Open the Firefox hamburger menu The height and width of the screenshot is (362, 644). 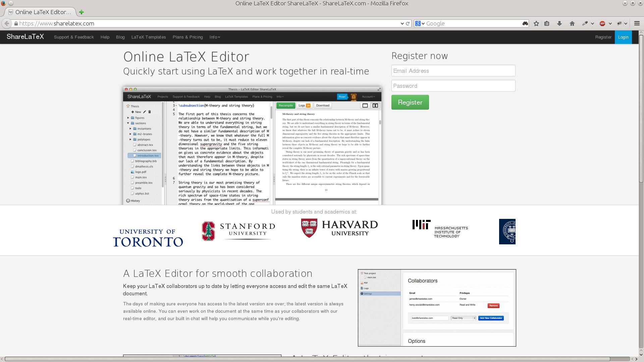[x=637, y=23]
